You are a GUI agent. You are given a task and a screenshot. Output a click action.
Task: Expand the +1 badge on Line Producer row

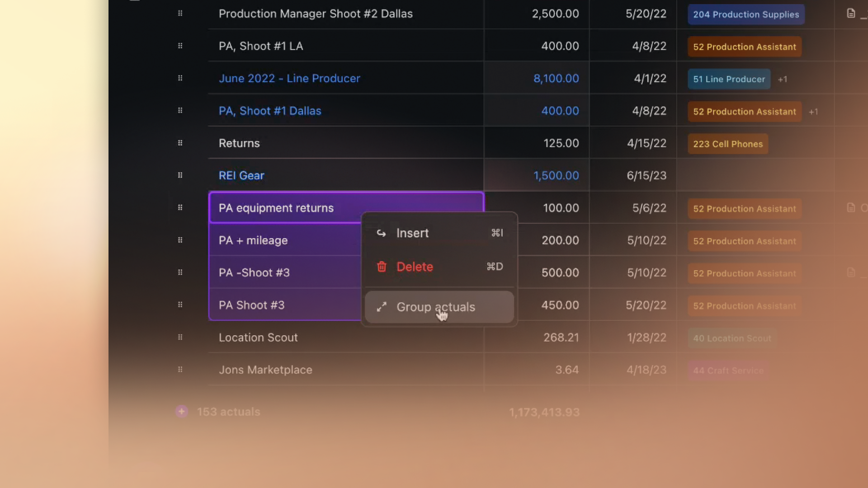(x=783, y=79)
